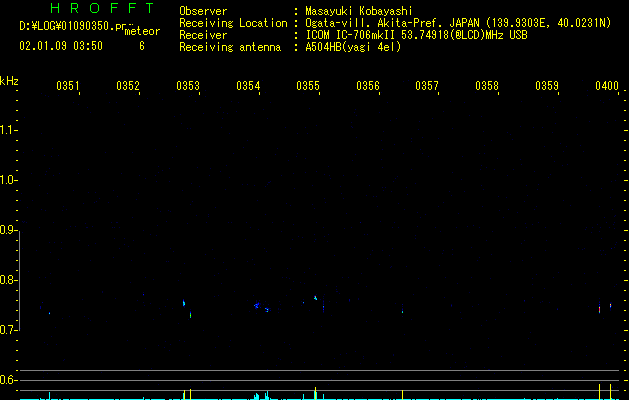Click the ICOM IC-706mkII receiver text
This screenshot has height=400, width=629.
(x=416, y=35)
